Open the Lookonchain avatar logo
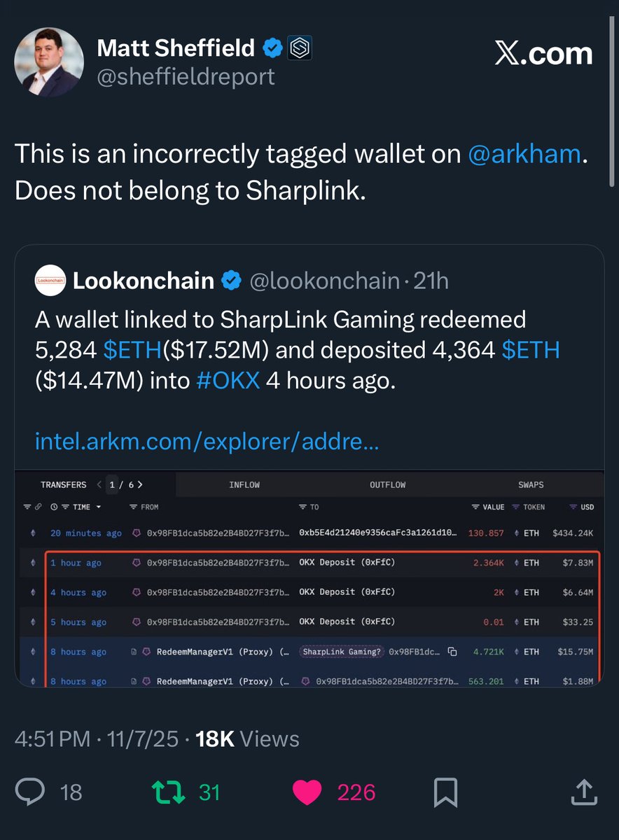619x840 pixels. tap(49, 281)
